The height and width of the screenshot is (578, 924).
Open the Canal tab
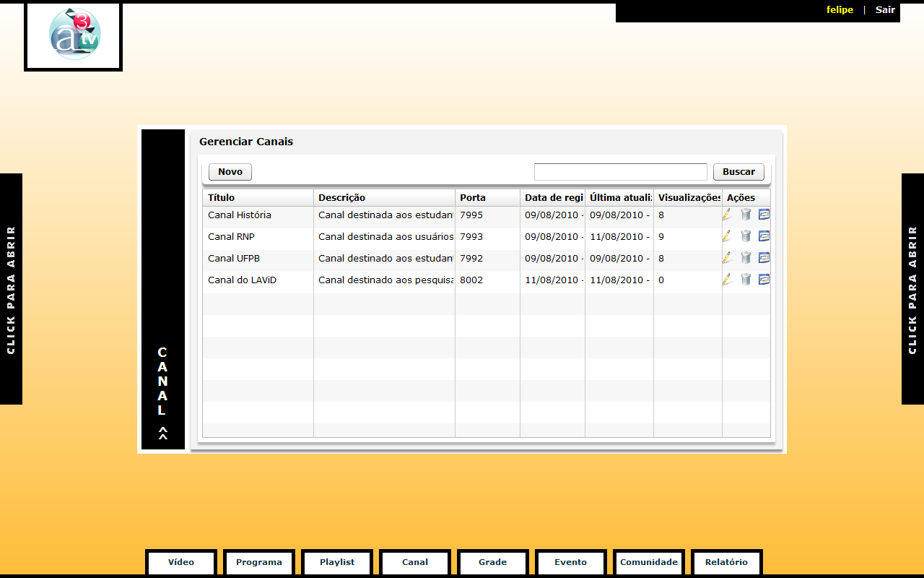[415, 562]
